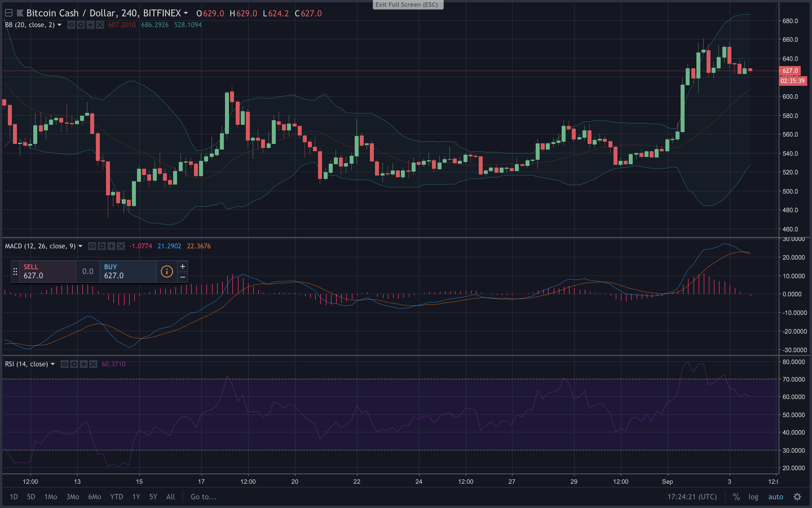Image resolution: width=812 pixels, height=508 pixels.
Task: Click the 02:35:39 countdown label
Action: point(792,81)
